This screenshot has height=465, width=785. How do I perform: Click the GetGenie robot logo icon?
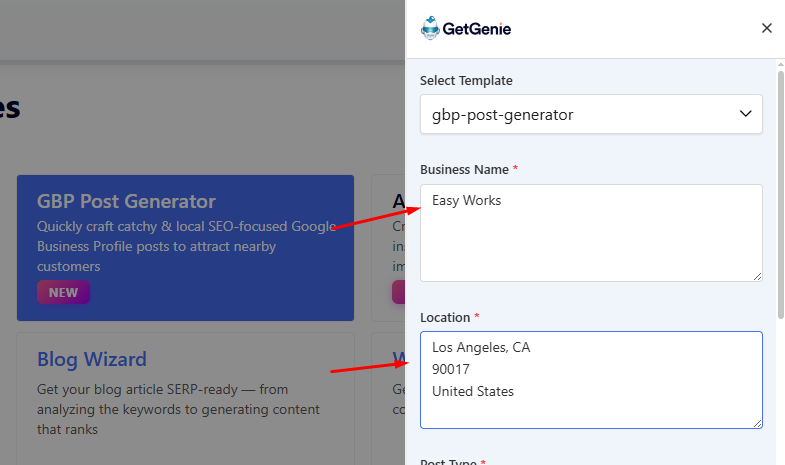(430, 29)
